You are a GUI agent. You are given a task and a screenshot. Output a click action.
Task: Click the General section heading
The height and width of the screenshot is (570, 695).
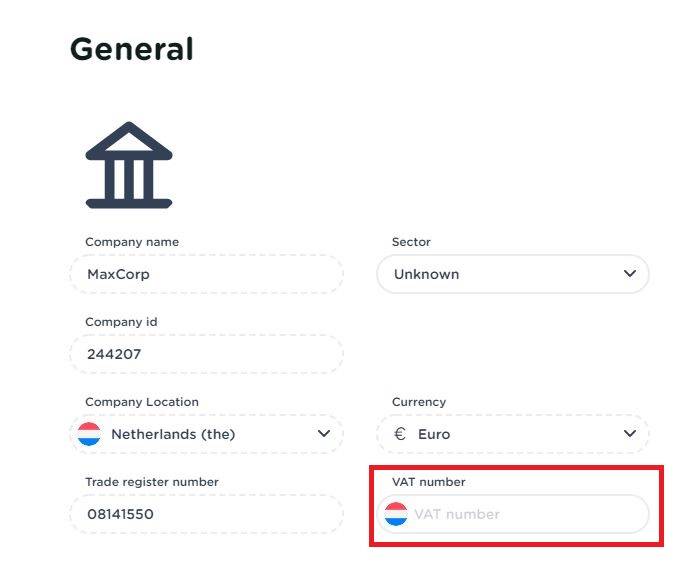(x=132, y=49)
